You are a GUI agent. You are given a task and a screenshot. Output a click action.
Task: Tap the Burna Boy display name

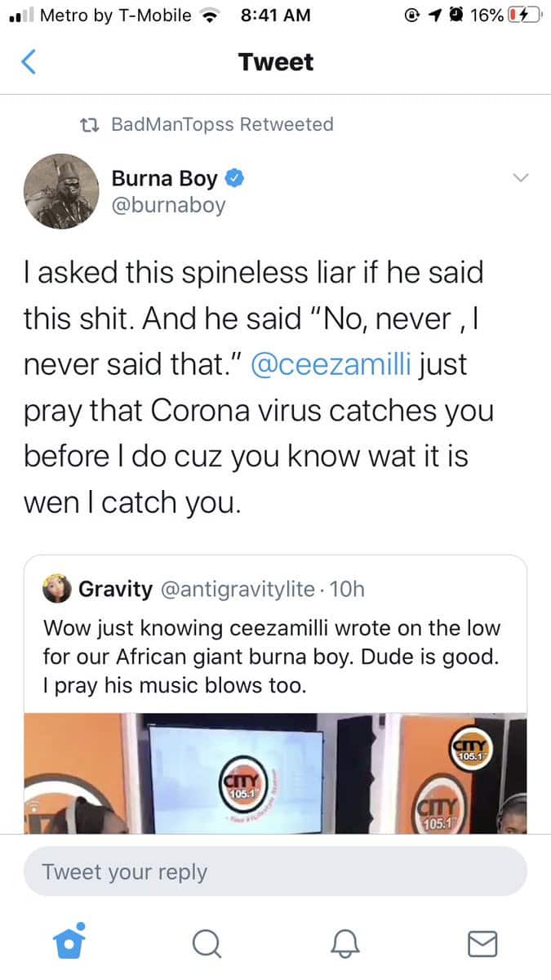[164, 177]
